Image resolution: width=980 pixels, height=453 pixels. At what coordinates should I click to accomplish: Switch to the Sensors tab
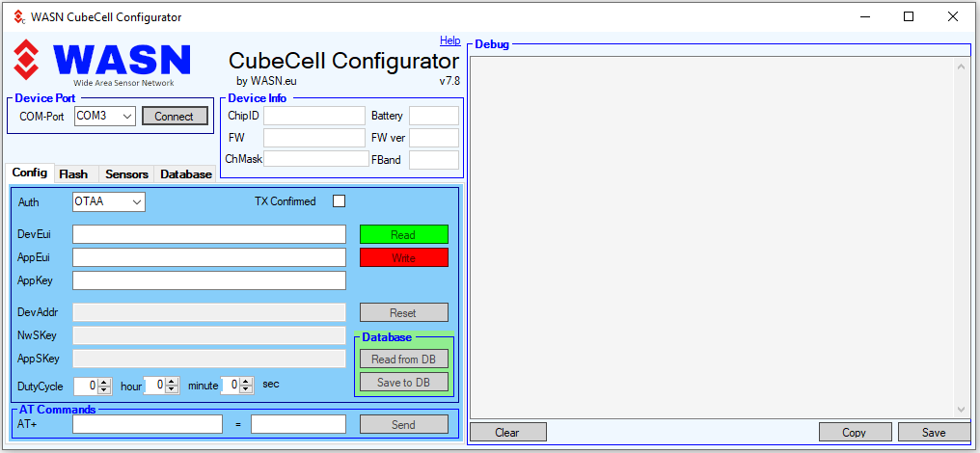tap(127, 174)
